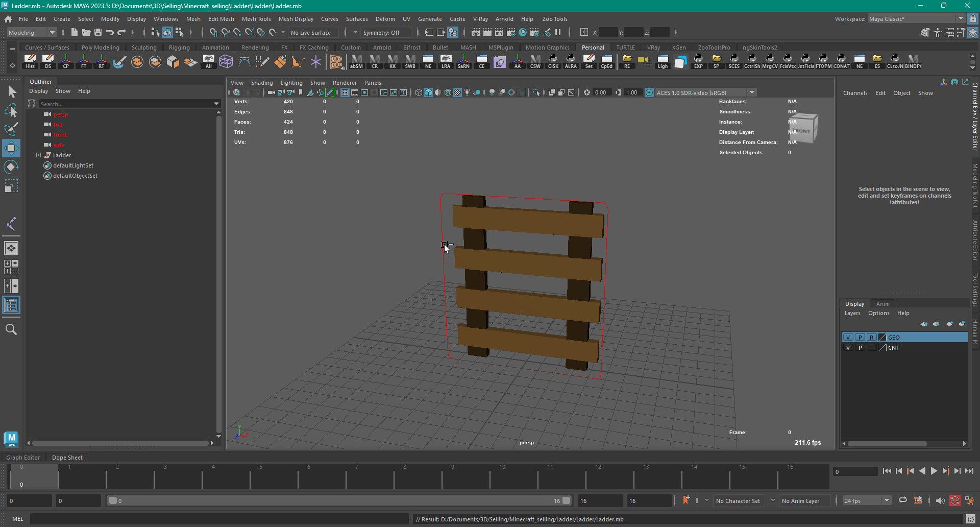980x527 pixels.
Task: Click the search magnifier icon in the left toolbox
Action: point(11,329)
